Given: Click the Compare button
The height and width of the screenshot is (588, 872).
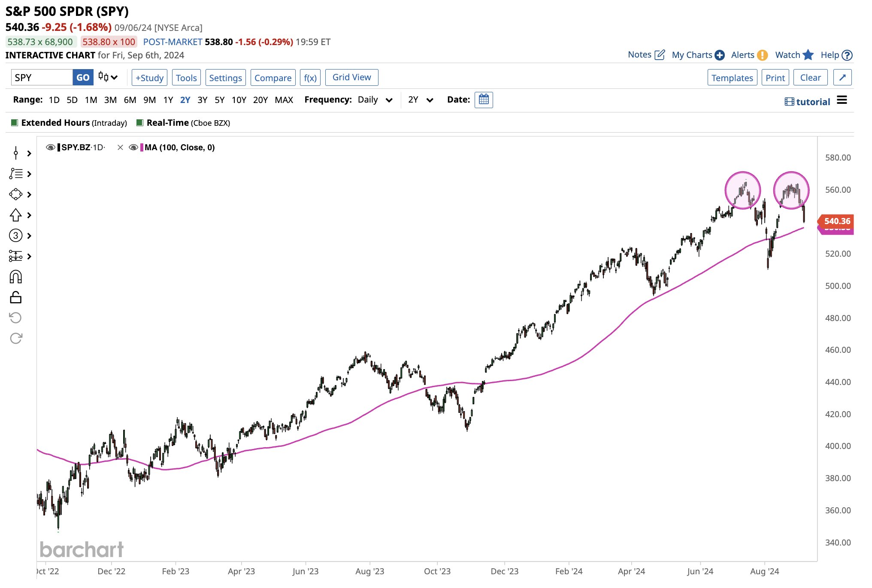Looking at the screenshot, I should [273, 78].
